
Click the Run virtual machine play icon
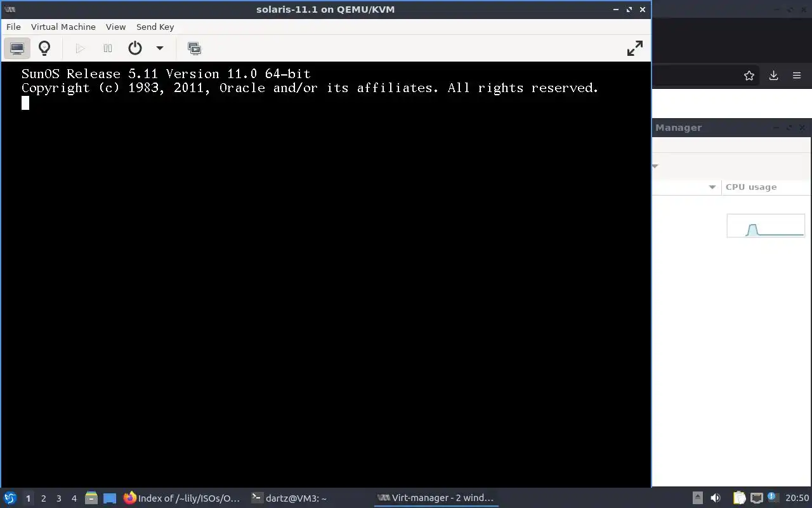click(x=80, y=48)
